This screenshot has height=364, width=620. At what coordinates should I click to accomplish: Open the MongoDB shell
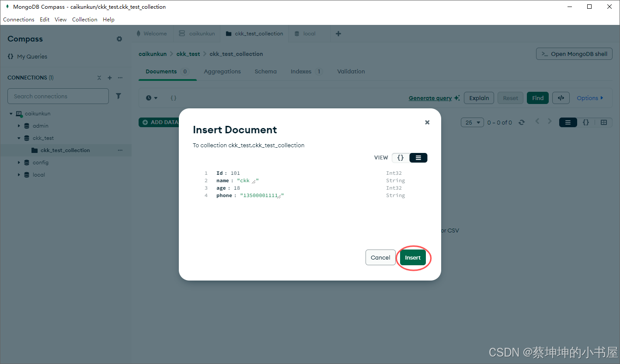click(574, 54)
